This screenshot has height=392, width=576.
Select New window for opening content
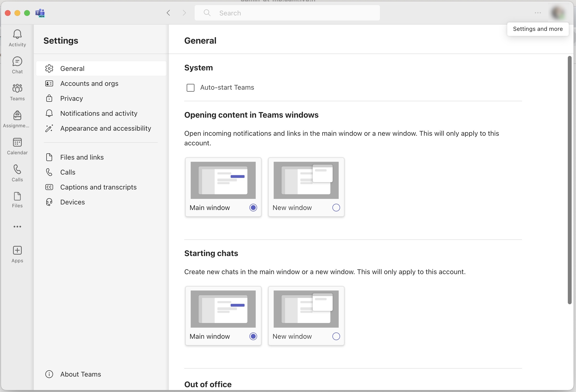(336, 207)
